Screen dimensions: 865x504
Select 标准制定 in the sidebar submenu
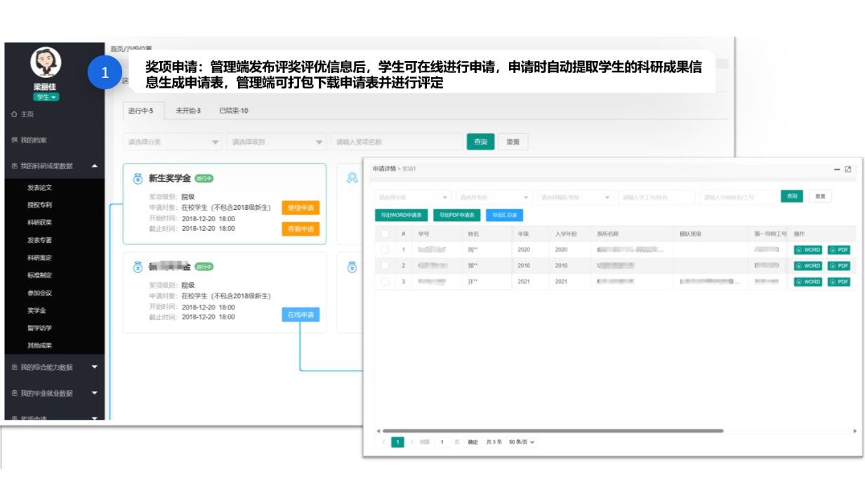pyautogui.click(x=39, y=276)
